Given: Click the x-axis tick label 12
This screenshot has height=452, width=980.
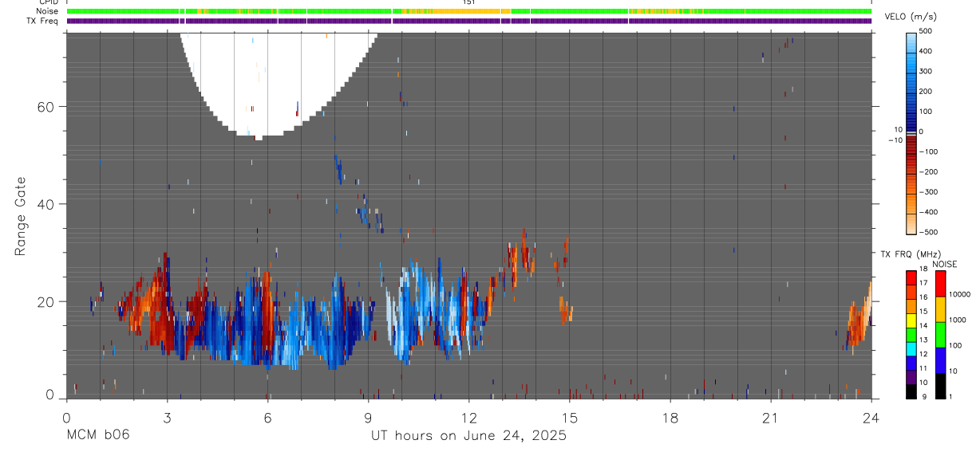Looking at the screenshot, I should tap(469, 418).
